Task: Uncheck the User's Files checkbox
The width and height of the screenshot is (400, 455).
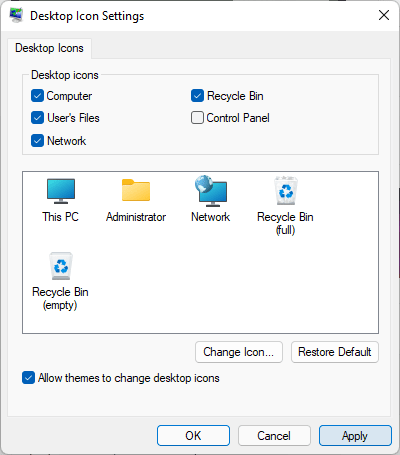Action: pos(37,118)
